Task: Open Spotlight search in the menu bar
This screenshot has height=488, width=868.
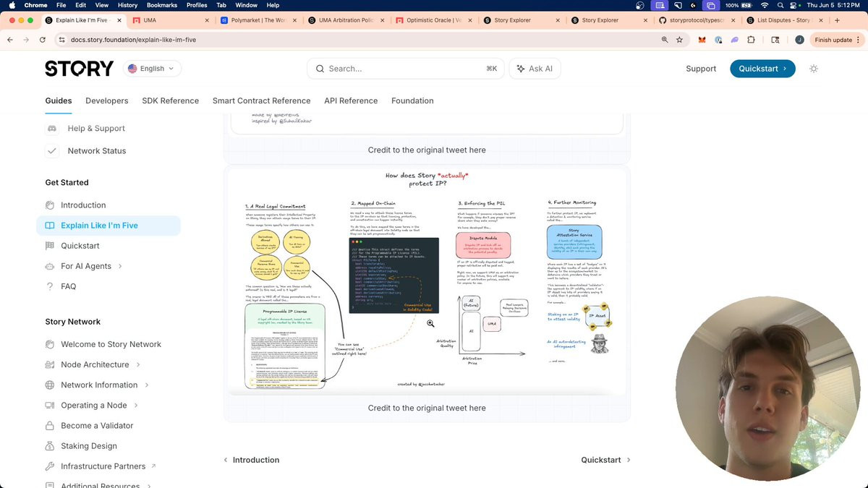Action: coord(780,5)
